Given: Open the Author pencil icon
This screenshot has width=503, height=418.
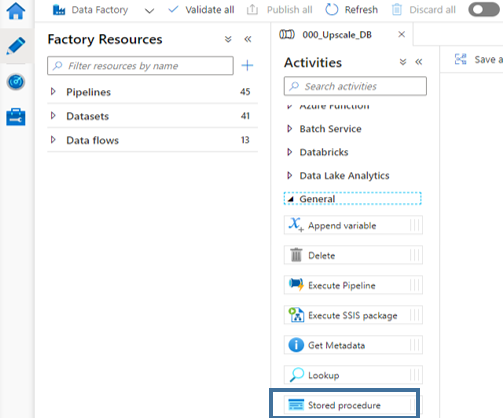Looking at the screenshot, I should coord(16,46).
